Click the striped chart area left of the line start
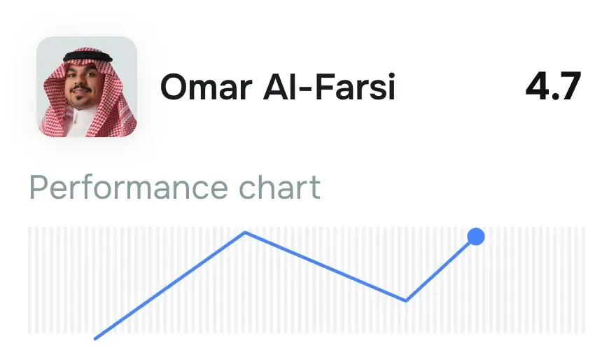The image size is (616, 364). (x=56, y=280)
